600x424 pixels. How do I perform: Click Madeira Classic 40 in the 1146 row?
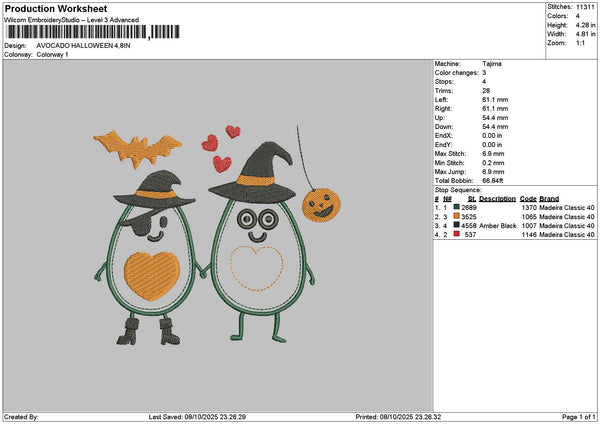click(567, 235)
